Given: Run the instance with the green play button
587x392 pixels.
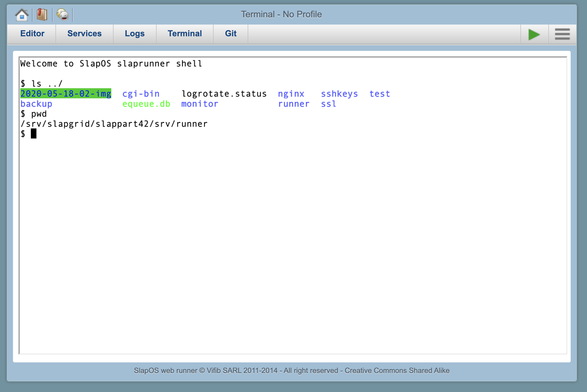Looking at the screenshot, I should tap(534, 34).
